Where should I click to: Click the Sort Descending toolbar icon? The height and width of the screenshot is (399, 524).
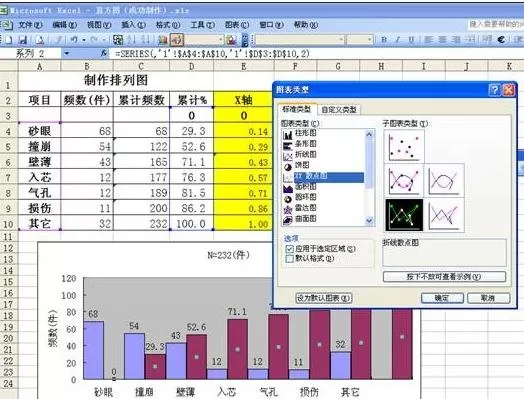coord(146,40)
